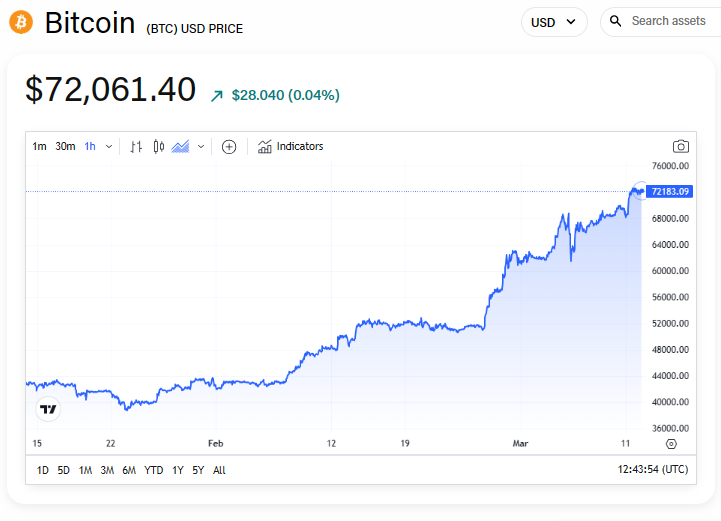This screenshot has height=521, width=721.
Task: Open the Indicators menu
Action: 290,146
